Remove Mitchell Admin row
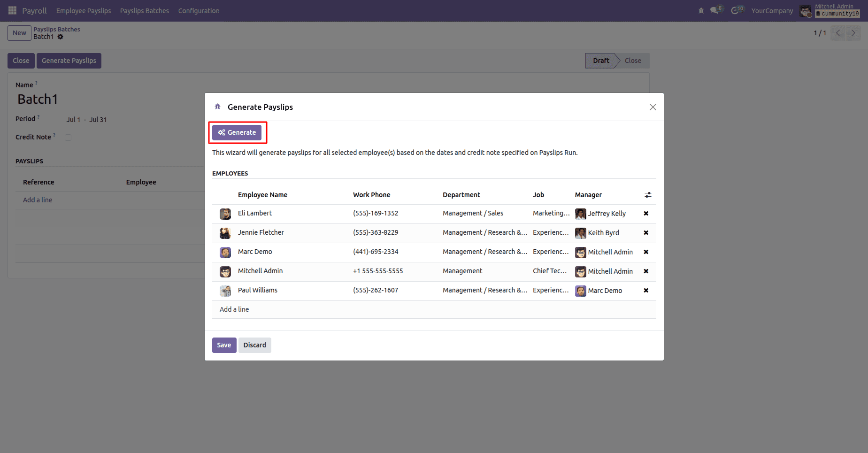The width and height of the screenshot is (868, 453). (x=646, y=271)
